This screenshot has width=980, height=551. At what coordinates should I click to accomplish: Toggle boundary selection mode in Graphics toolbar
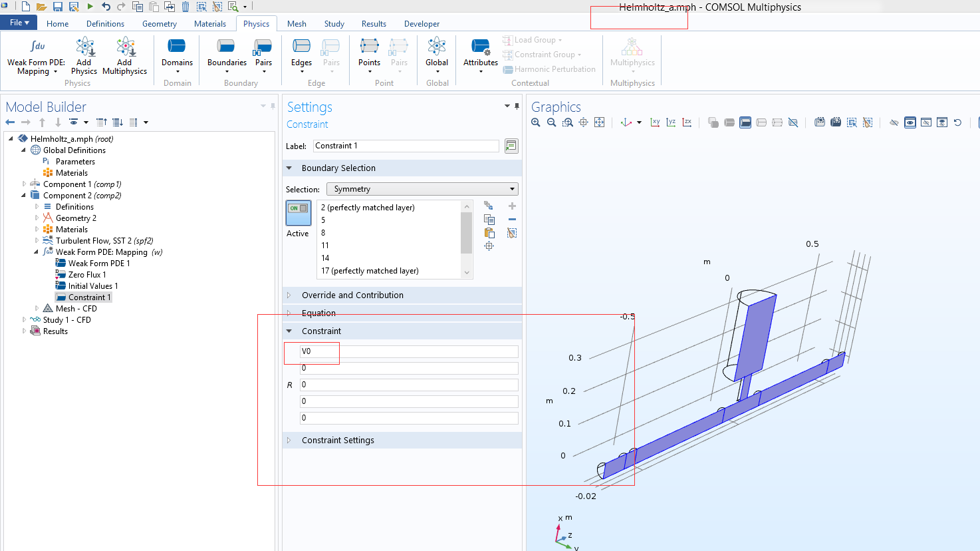click(745, 122)
